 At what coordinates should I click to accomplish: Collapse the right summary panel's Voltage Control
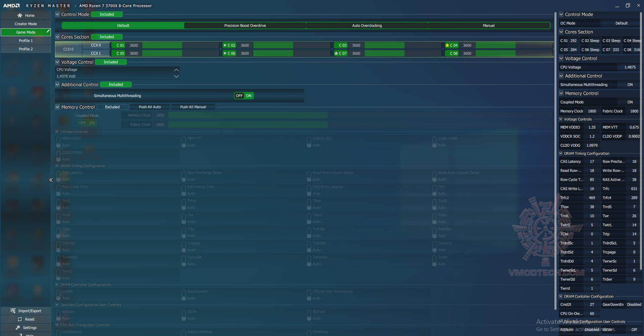point(561,58)
